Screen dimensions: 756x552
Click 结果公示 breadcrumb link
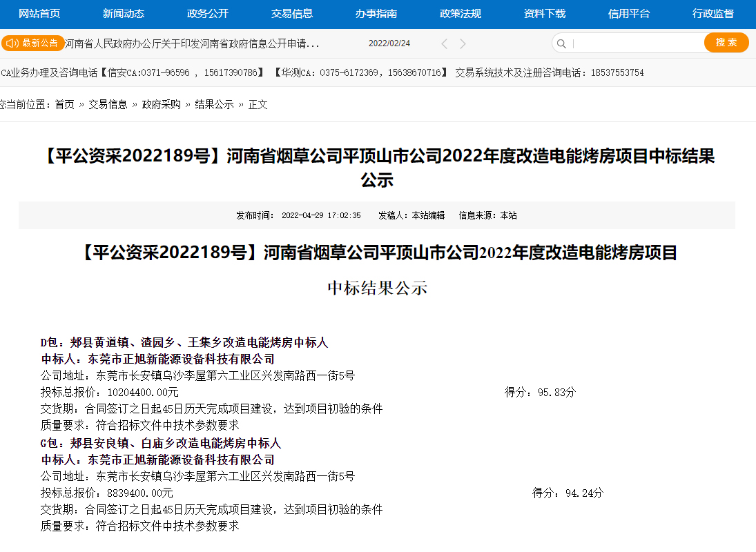click(214, 104)
